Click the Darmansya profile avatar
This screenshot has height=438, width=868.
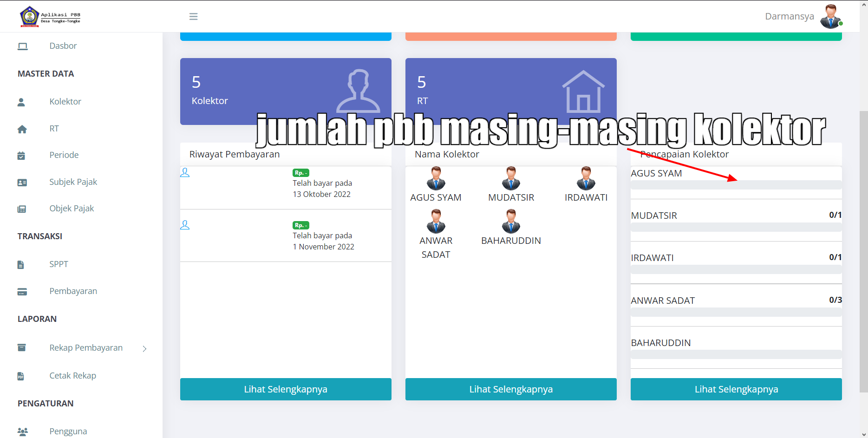(x=831, y=16)
